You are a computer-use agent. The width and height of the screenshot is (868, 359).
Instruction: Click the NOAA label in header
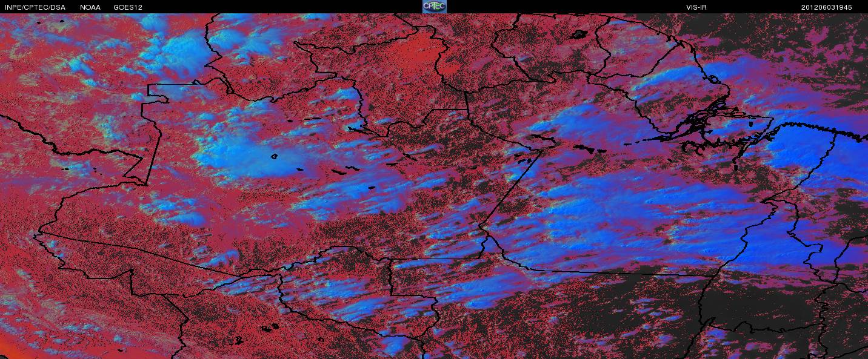90,7
